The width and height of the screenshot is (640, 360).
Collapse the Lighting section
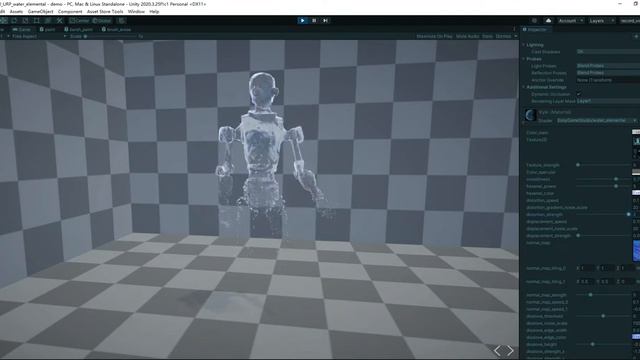click(x=524, y=45)
